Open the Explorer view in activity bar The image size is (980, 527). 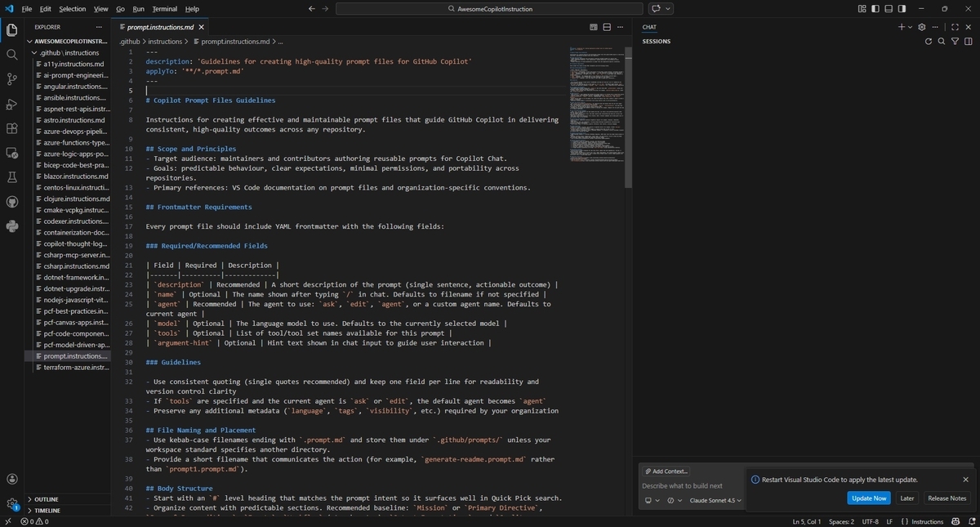(x=11, y=31)
